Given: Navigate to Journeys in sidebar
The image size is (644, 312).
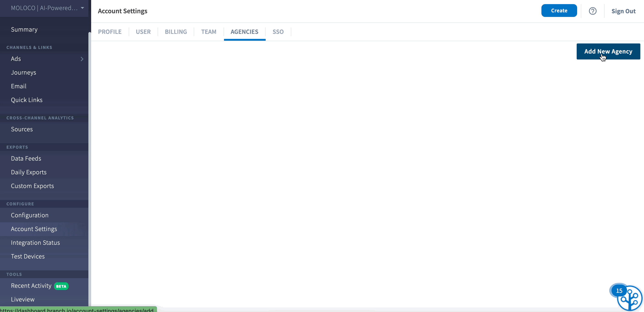Looking at the screenshot, I should [x=24, y=72].
